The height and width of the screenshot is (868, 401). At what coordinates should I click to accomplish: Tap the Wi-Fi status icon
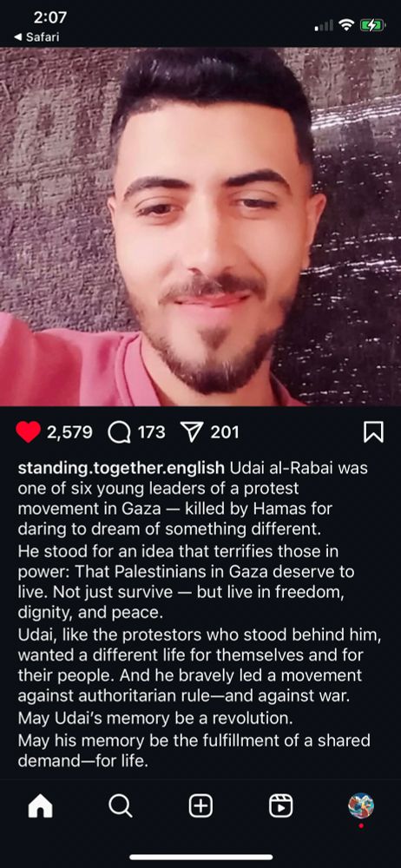(x=346, y=25)
